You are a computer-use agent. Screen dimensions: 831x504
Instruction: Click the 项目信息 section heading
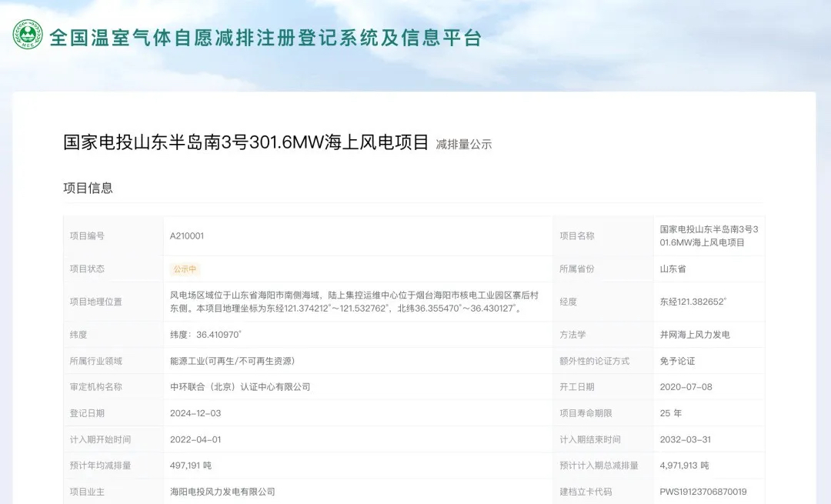click(88, 188)
